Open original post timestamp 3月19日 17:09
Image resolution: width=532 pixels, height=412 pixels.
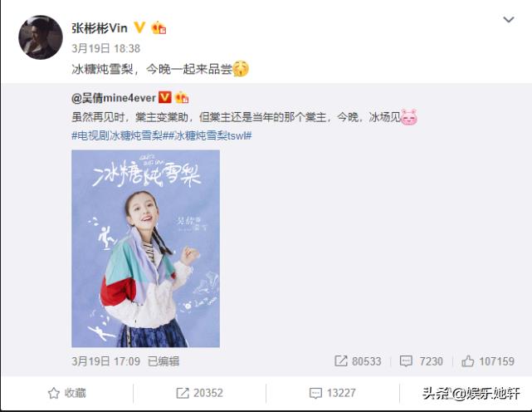click(106, 361)
